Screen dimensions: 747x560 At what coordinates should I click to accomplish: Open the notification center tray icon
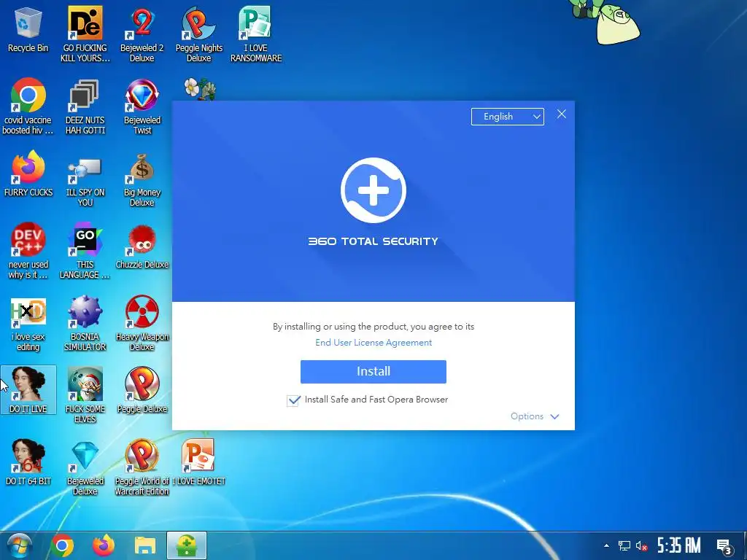724,547
